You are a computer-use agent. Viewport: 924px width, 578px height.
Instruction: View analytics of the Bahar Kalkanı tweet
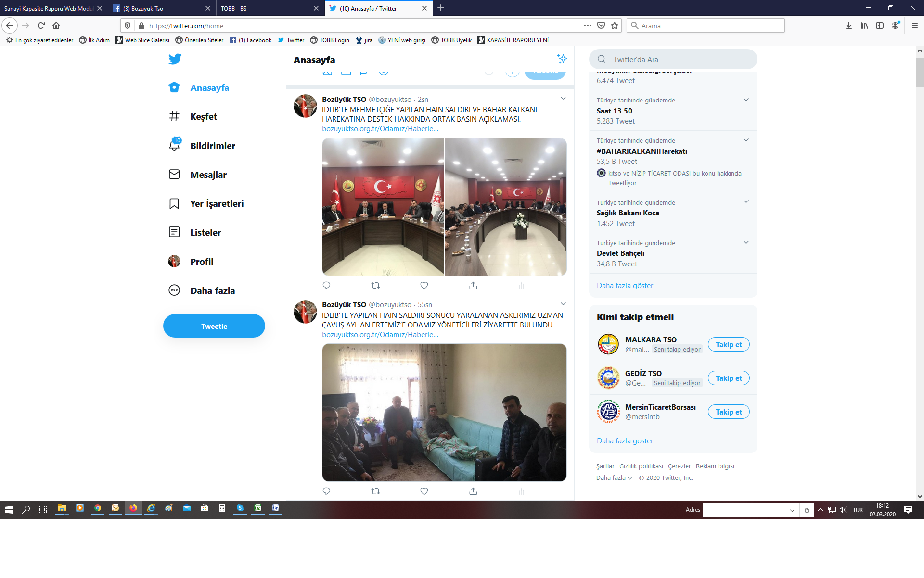click(522, 285)
